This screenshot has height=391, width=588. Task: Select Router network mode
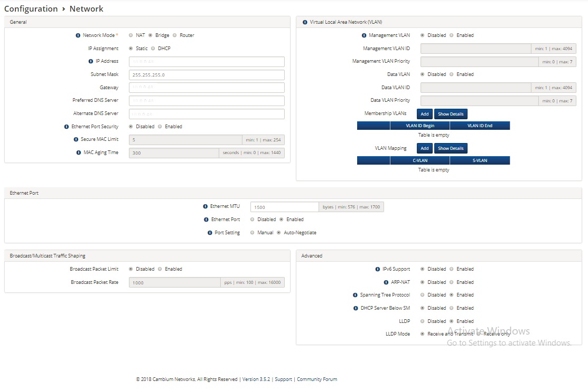[175, 35]
